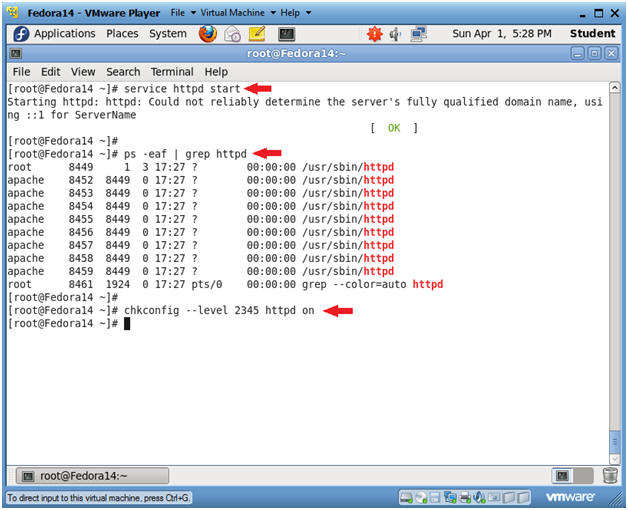Open the terminal View menu
The width and height of the screenshot is (628, 510).
[83, 72]
